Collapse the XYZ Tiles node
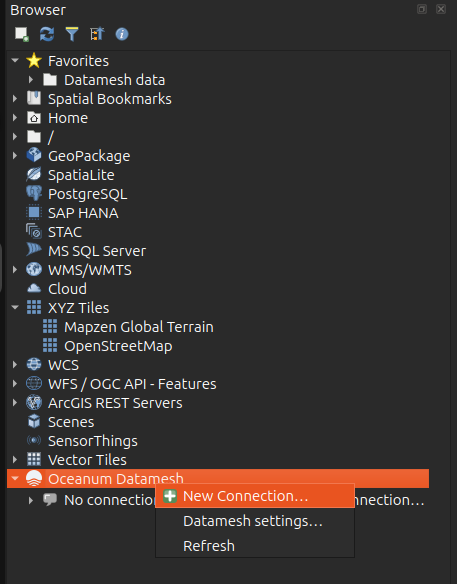This screenshot has width=457, height=584. click(15, 308)
